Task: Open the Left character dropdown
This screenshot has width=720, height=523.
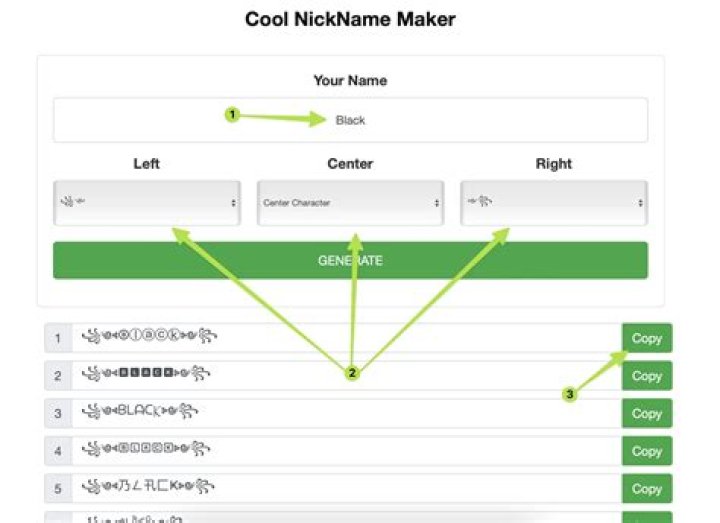Action: (x=147, y=203)
